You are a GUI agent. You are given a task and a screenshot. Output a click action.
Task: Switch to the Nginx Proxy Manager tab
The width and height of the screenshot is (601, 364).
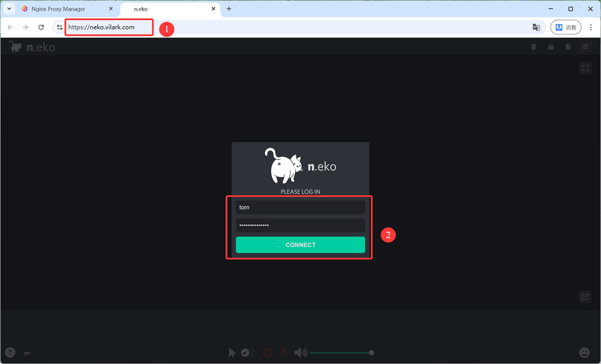[58, 9]
